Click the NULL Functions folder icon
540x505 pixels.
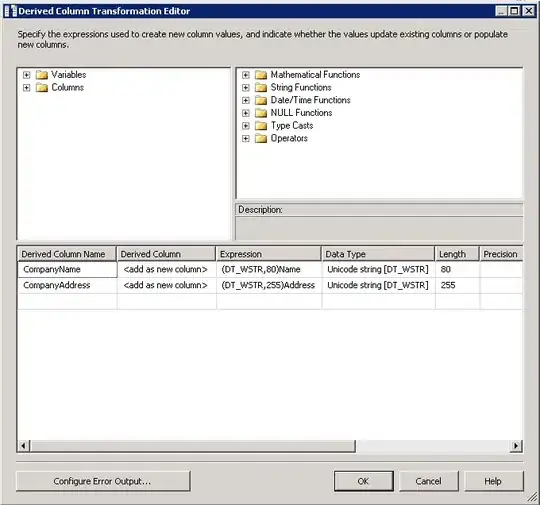(261, 113)
